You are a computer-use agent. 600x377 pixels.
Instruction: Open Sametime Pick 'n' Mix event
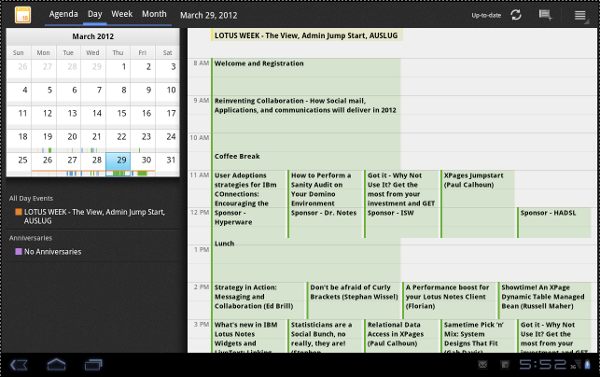tap(478, 336)
